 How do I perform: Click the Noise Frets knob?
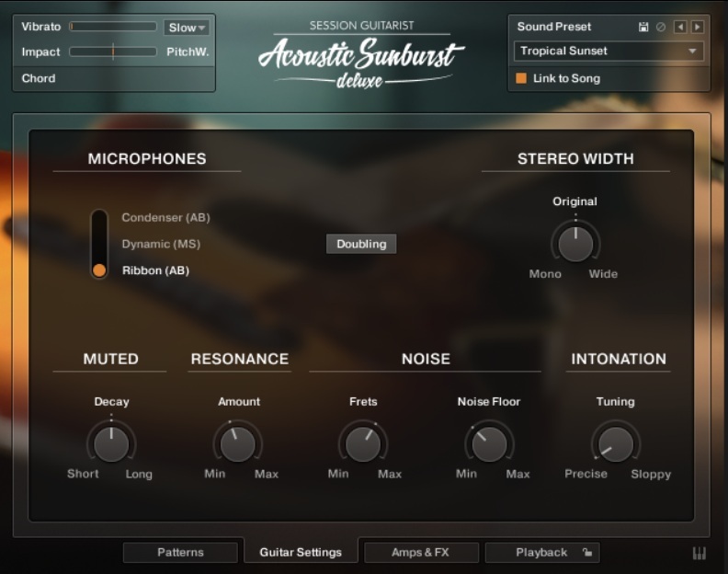pos(363,444)
